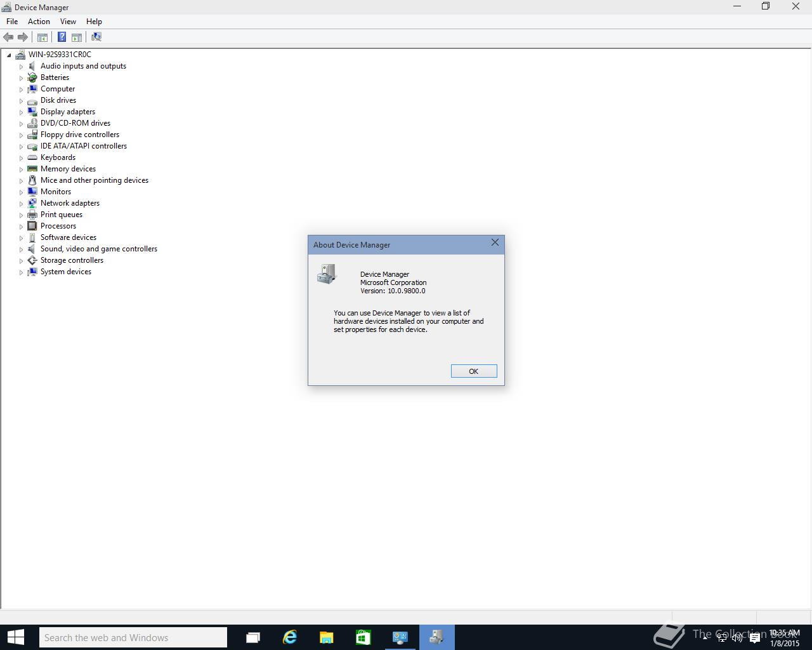Click the Forward arrow toolbar icon
812x650 pixels.
point(23,37)
